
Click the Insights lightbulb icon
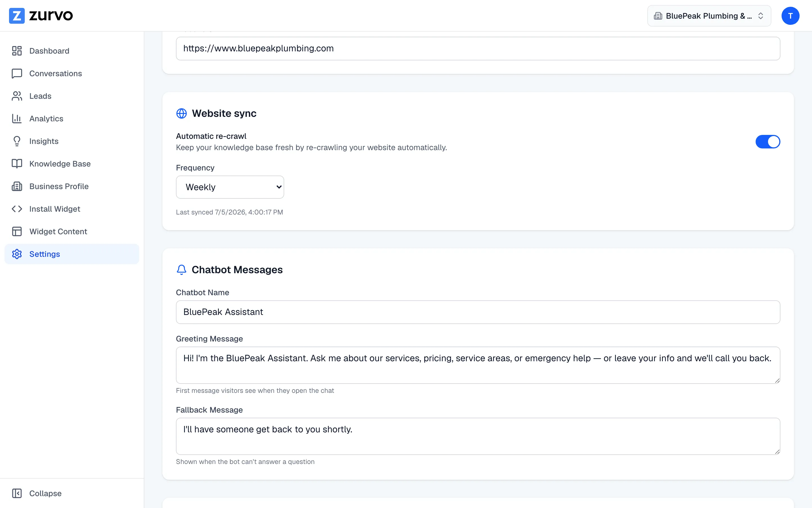point(17,141)
